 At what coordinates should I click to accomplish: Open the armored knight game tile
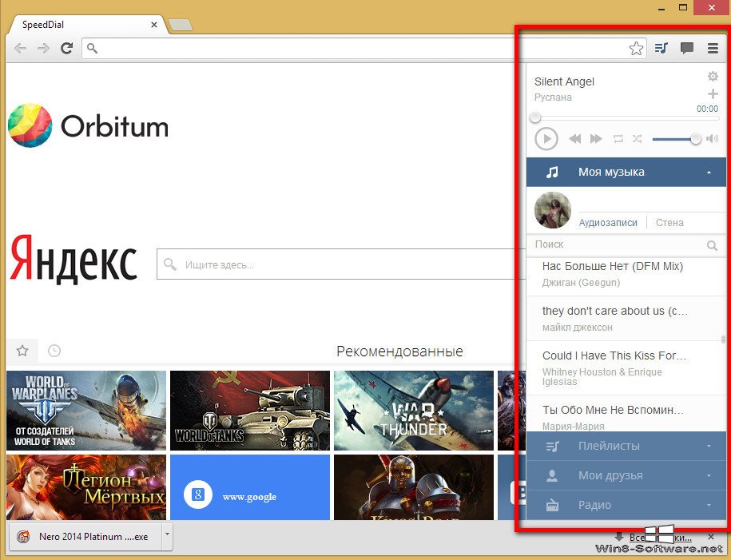(414, 487)
